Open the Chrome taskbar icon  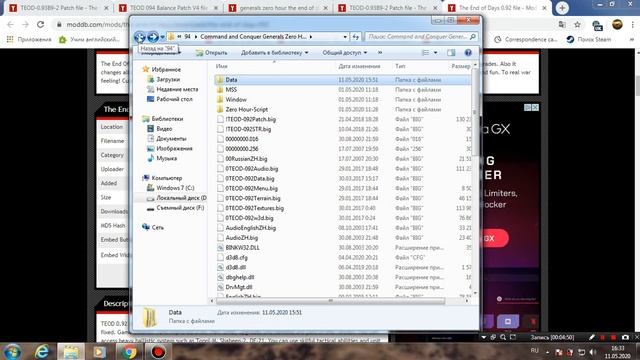pos(129,351)
